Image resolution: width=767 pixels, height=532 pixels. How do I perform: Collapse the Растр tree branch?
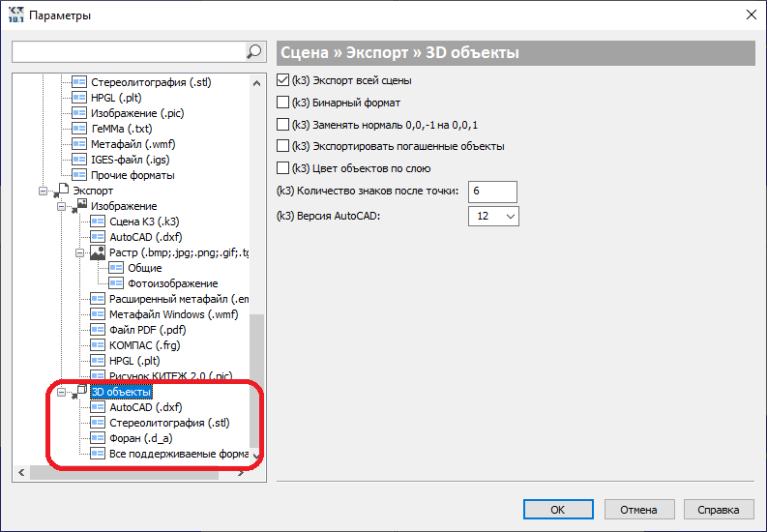pos(79,252)
